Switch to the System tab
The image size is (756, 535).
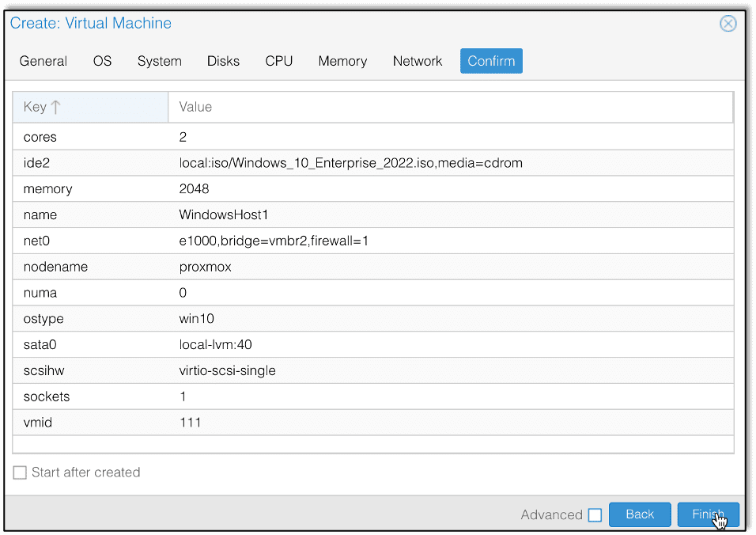click(159, 61)
